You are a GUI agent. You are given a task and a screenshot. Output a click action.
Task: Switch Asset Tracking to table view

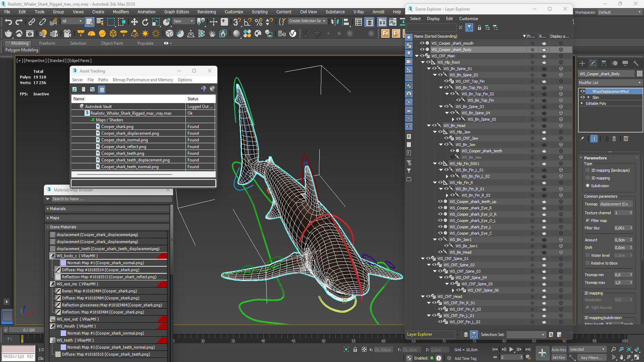point(102,89)
